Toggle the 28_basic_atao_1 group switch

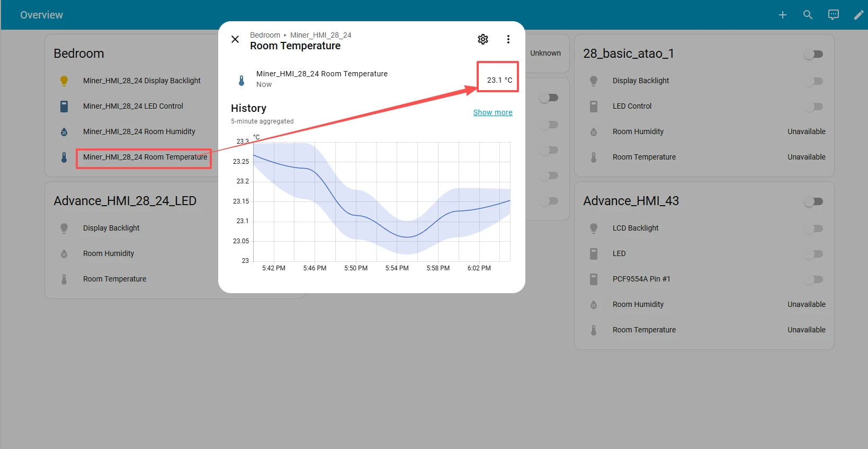pos(813,54)
